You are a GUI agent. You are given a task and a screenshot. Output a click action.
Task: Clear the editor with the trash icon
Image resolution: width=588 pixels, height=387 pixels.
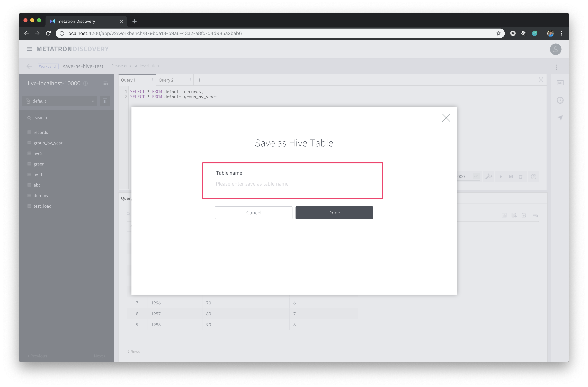point(520,177)
